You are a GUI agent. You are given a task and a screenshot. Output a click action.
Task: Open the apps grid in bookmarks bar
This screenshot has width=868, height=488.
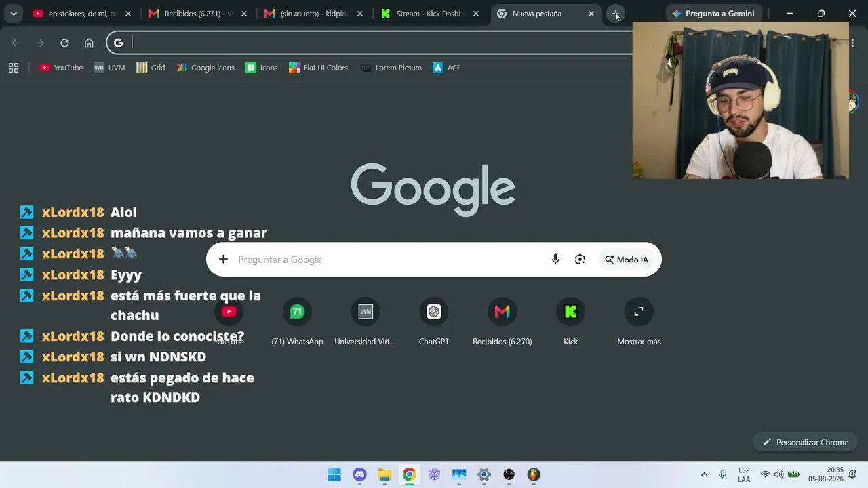tap(14, 68)
